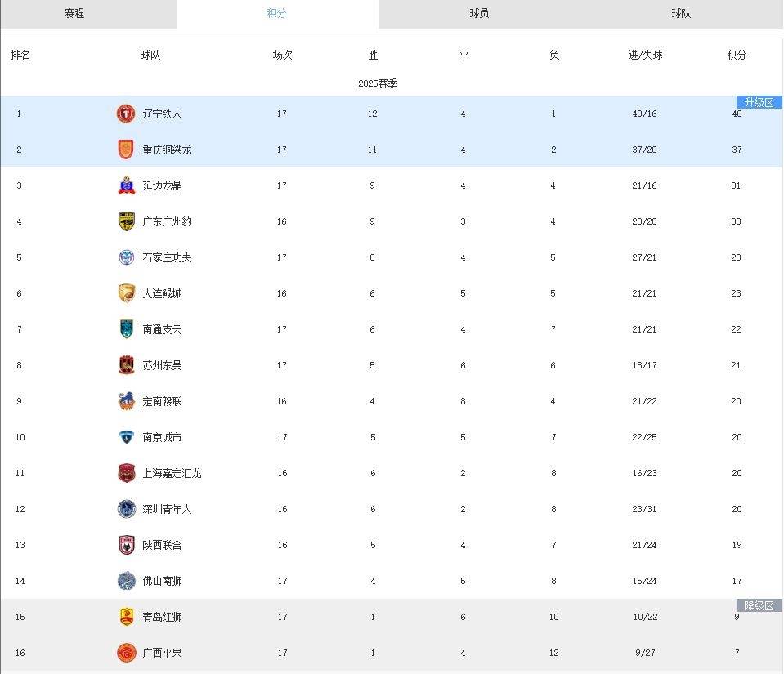Click the 南通支云 shield icon
The height and width of the screenshot is (674, 784).
[127, 329]
